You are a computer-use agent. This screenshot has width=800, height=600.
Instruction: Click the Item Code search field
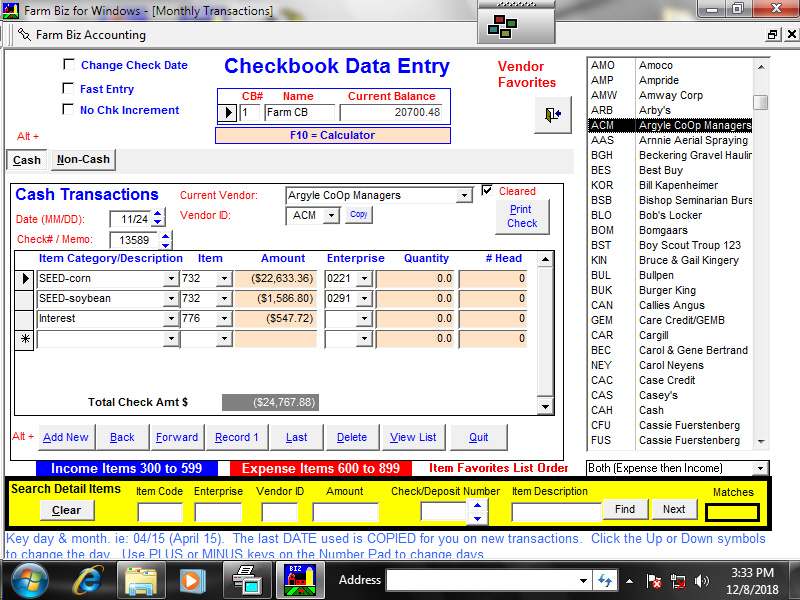click(160, 512)
